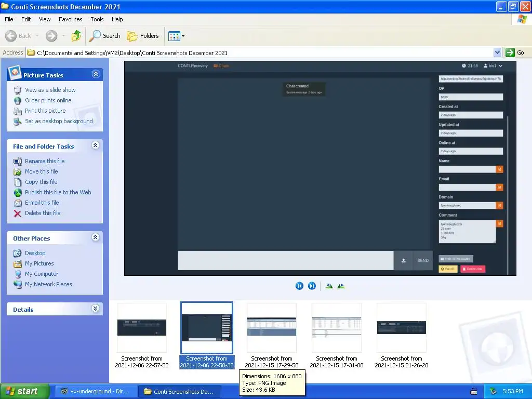The image size is (532, 399).
Task: Open My Computer in Other Places
Action: tap(42, 274)
